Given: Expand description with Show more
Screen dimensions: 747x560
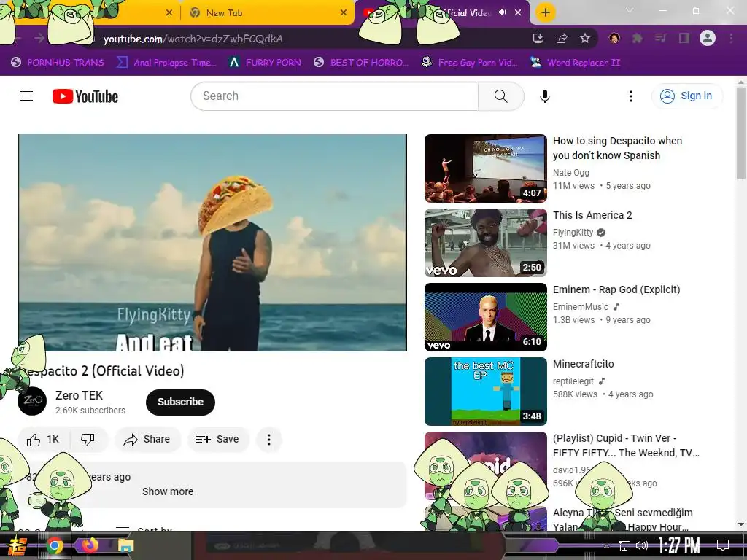Looking at the screenshot, I should coord(168,491).
